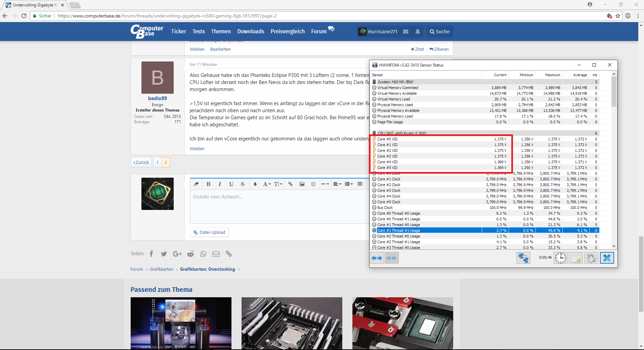
Task: Open the Preisvergleich menu item
Action: pyautogui.click(x=288, y=31)
